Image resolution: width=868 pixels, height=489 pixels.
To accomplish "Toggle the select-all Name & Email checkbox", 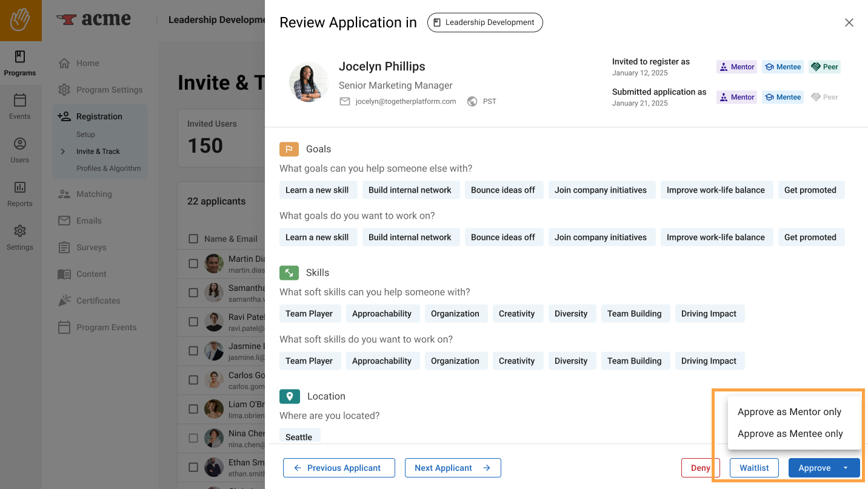I will (x=193, y=239).
